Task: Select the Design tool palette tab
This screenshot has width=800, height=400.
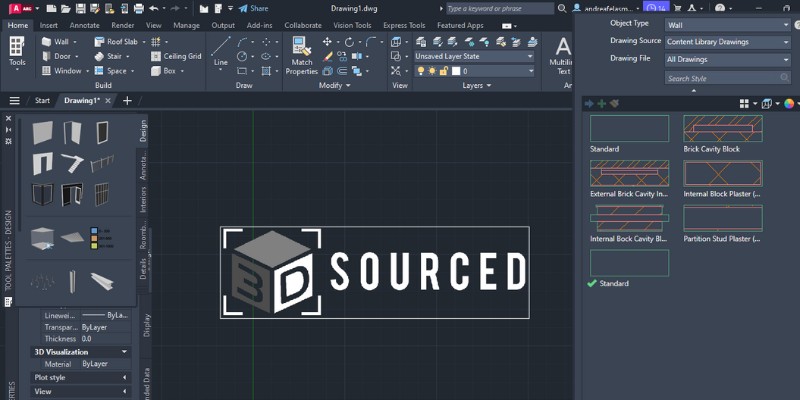Action: click(x=143, y=131)
